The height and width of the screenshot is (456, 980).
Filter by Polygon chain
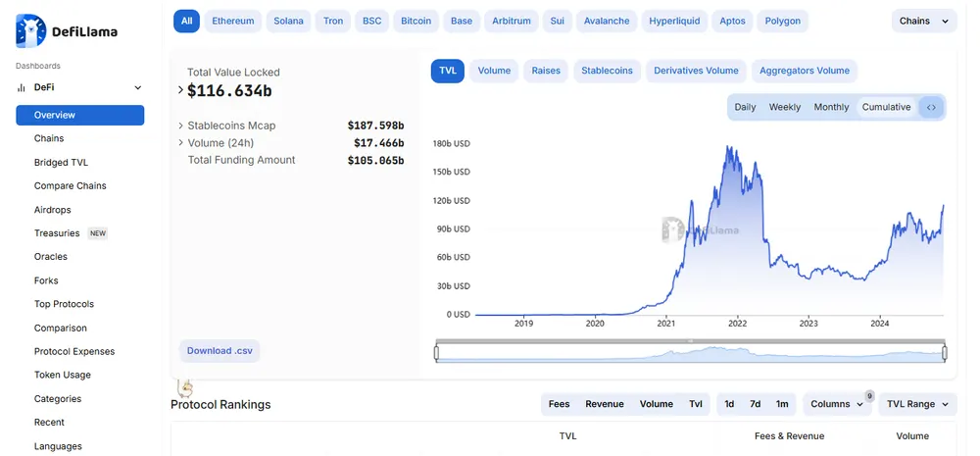click(782, 21)
